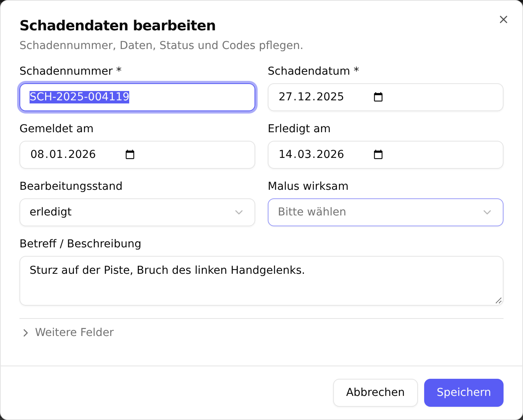Open calendar picker for Erledigt am
Screen dimensions: 523x420
coord(378,154)
